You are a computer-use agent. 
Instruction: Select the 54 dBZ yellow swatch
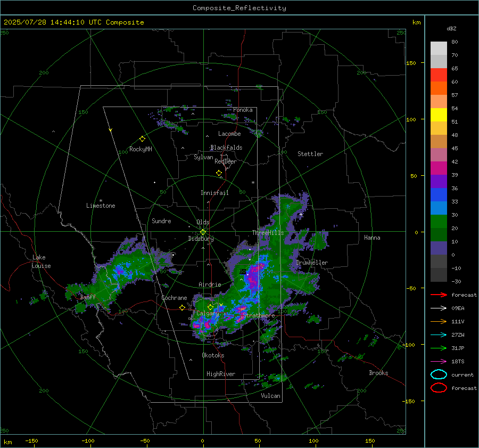coord(439,115)
